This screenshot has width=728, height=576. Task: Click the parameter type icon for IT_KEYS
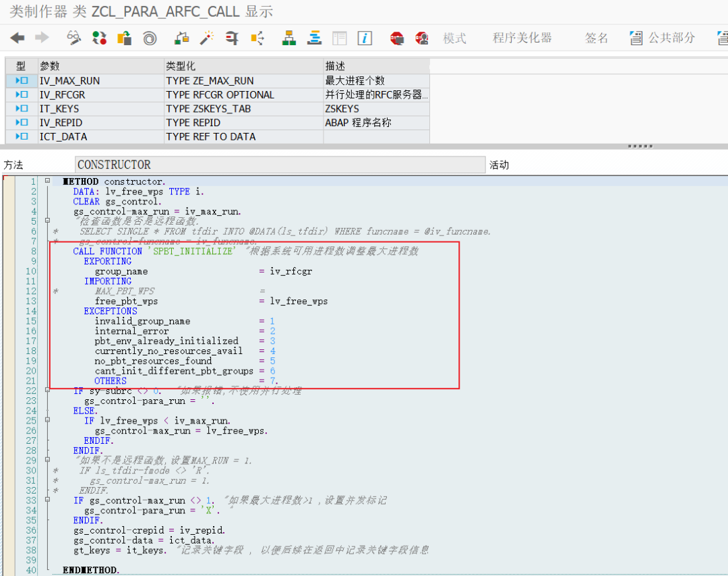coord(22,108)
